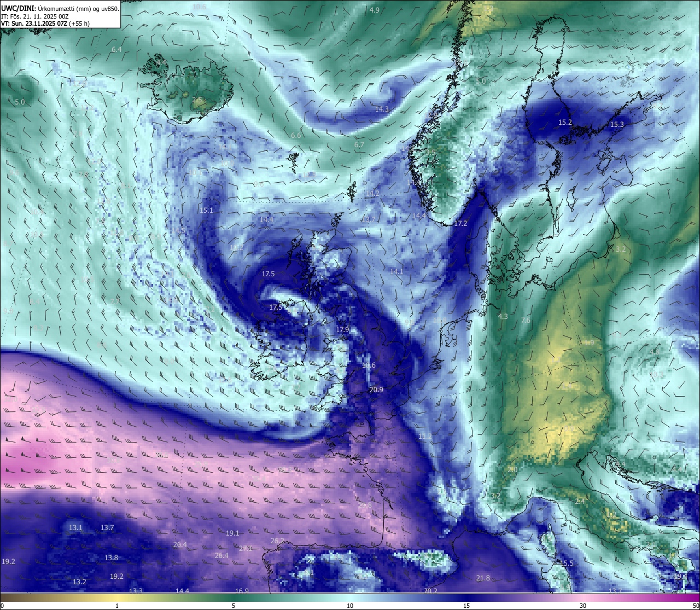
Task: Click the 26.2 value label
Action: tap(277, 541)
